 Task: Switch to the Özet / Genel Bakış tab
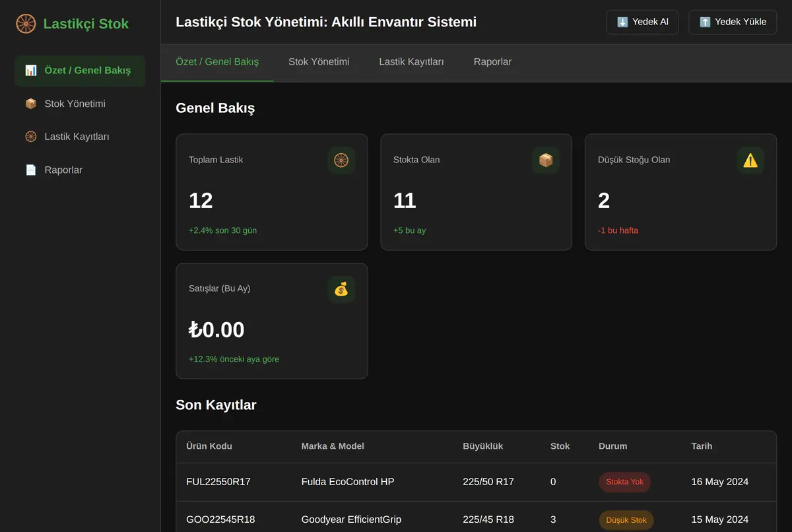(217, 62)
